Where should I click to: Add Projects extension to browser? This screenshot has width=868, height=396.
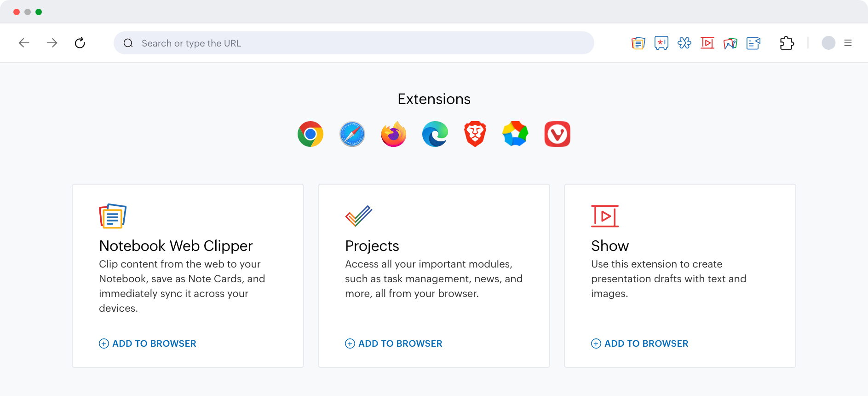394,344
